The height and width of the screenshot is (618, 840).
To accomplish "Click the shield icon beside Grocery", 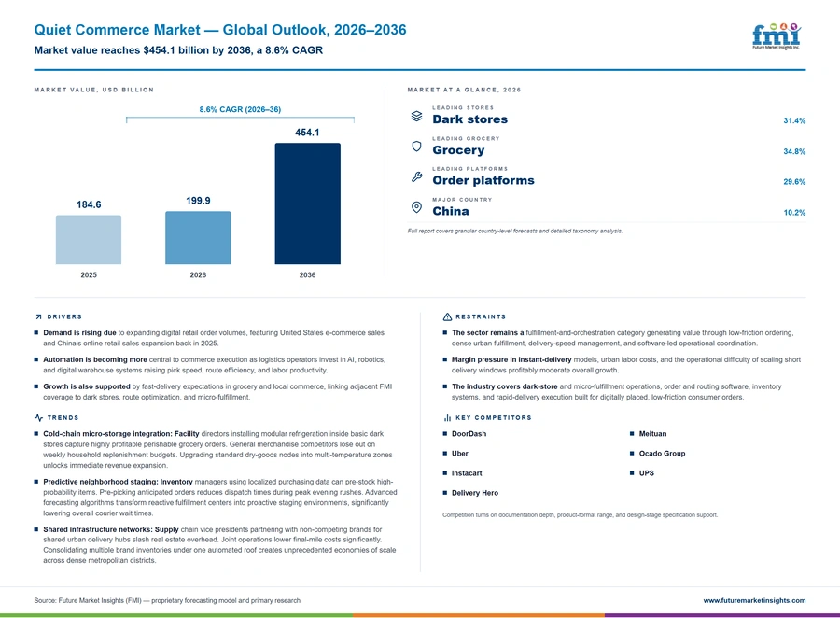I will tap(417, 147).
